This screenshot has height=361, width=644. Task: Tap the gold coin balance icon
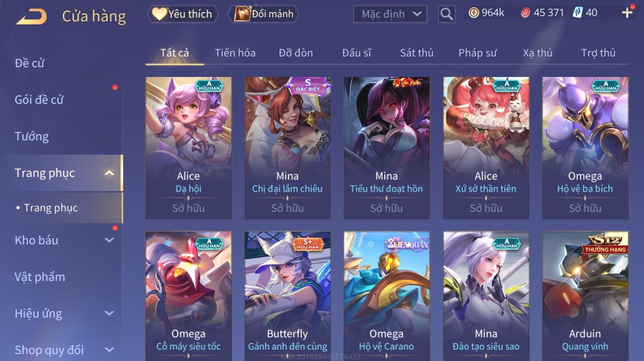click(473, 13)
